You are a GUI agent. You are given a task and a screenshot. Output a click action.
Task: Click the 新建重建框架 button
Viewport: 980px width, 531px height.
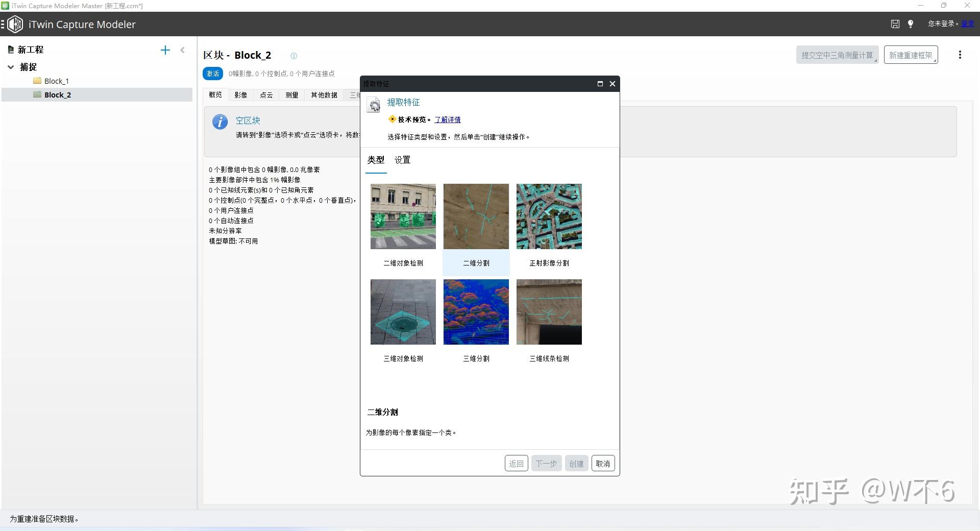point(911,55)
